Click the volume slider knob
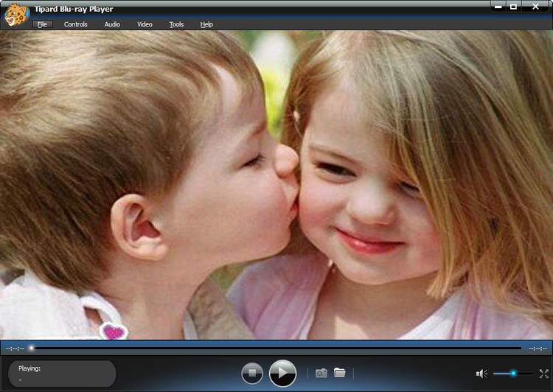Screen dimensions: 553x392 [513, 374]
